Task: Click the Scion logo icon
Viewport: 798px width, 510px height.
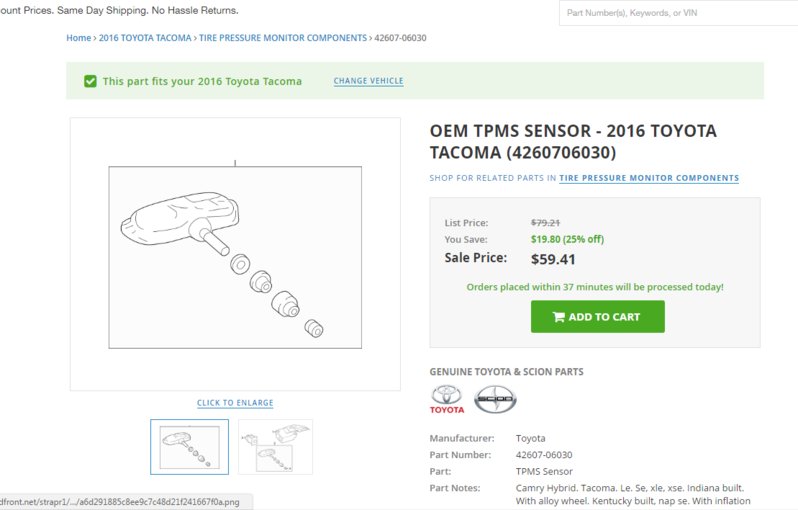Action: pyautogui.click(x=495, y=399)
